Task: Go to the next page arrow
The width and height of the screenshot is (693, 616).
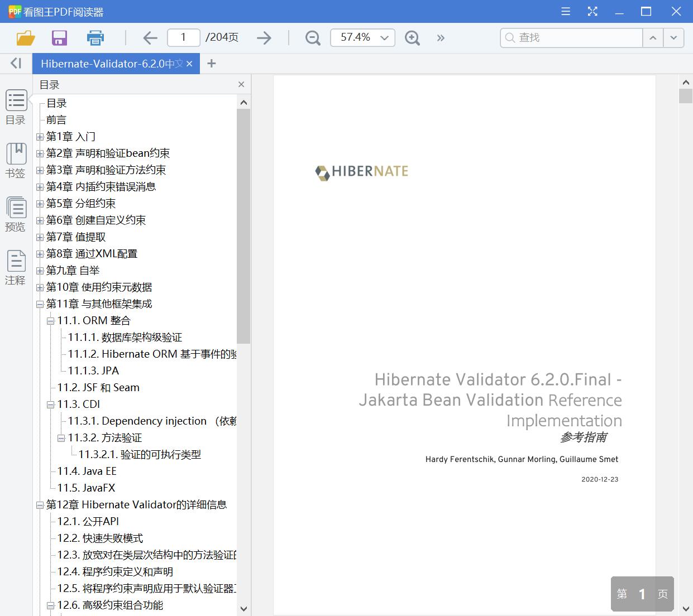Action: [x=264, y=38]
